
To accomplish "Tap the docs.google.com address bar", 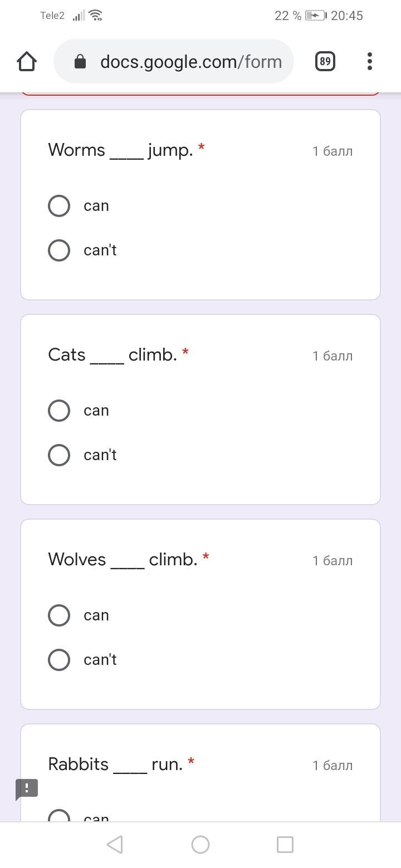I will pyautogui.click(x=189, y=62).
